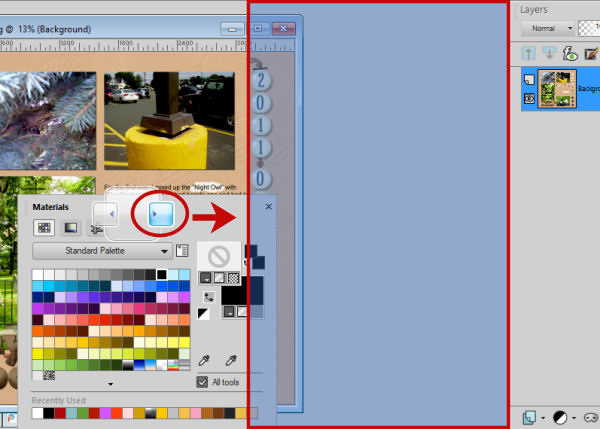Click the edit selection brush icon in Layers
The height and width of the screenshot is (429, 600).
click(591, 53)
